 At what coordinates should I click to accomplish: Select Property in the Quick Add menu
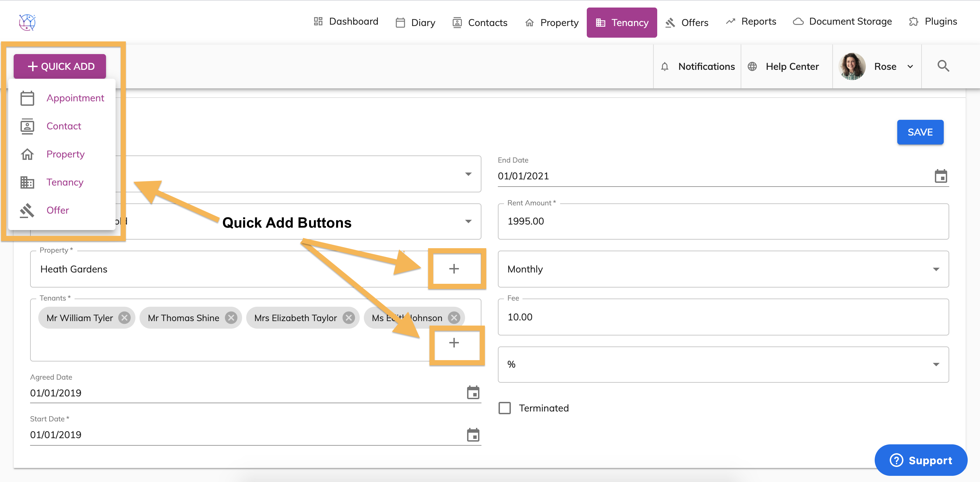(x=65, y=154)
